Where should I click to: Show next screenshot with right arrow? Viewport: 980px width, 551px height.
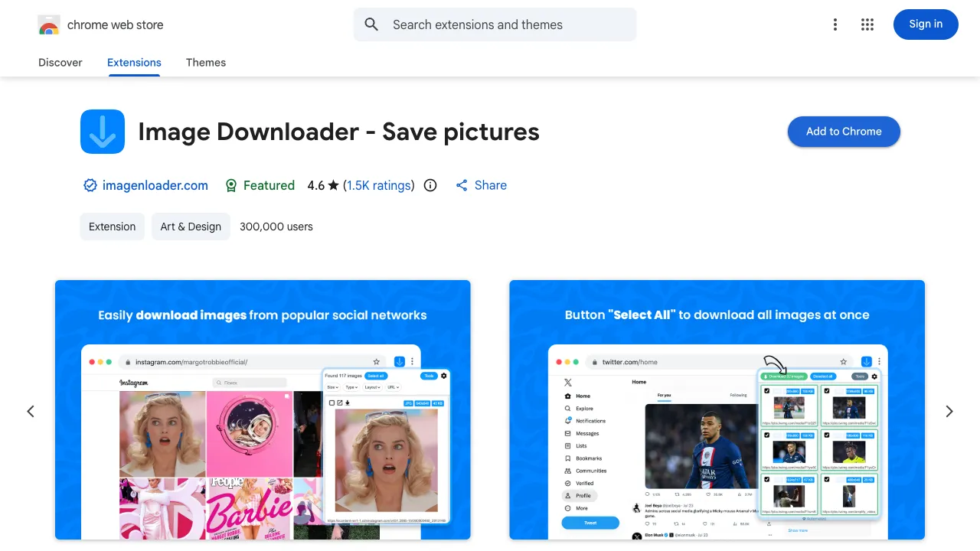949,412
